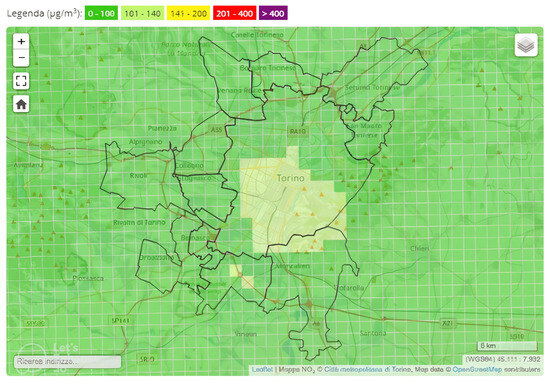Viewport: 550px width, 383px height.
Task: Click the Rivoli label on the map
Action: [x=138, y=175]
